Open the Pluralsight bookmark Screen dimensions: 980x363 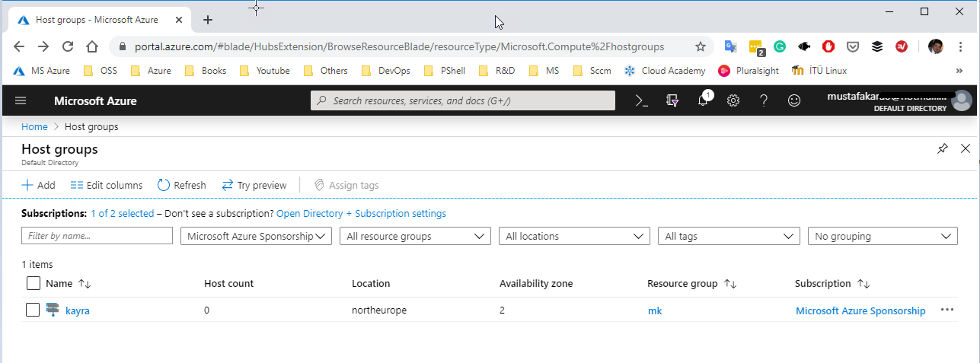tap(748, 71)
